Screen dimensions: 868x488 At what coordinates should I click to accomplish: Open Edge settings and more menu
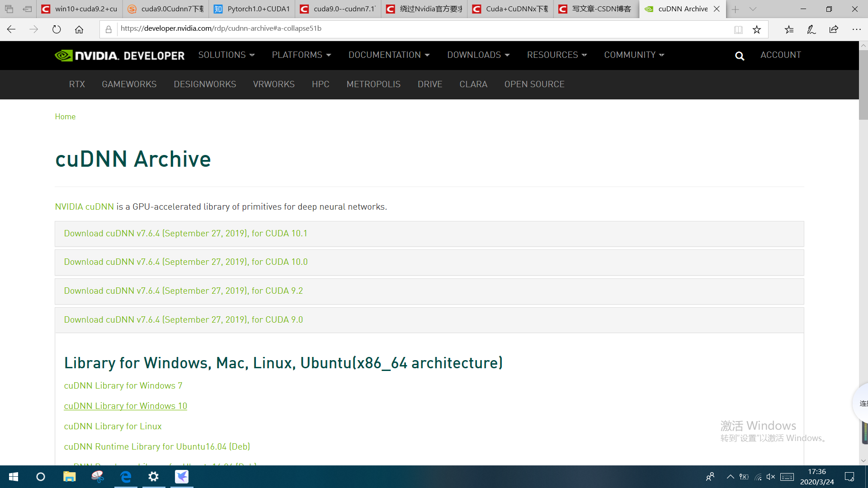tap(856, 29)
